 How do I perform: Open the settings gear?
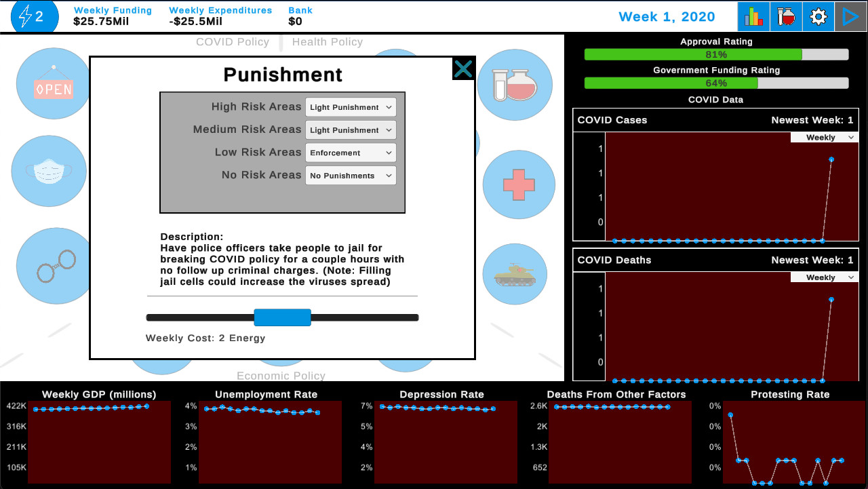tap(818, 16)
